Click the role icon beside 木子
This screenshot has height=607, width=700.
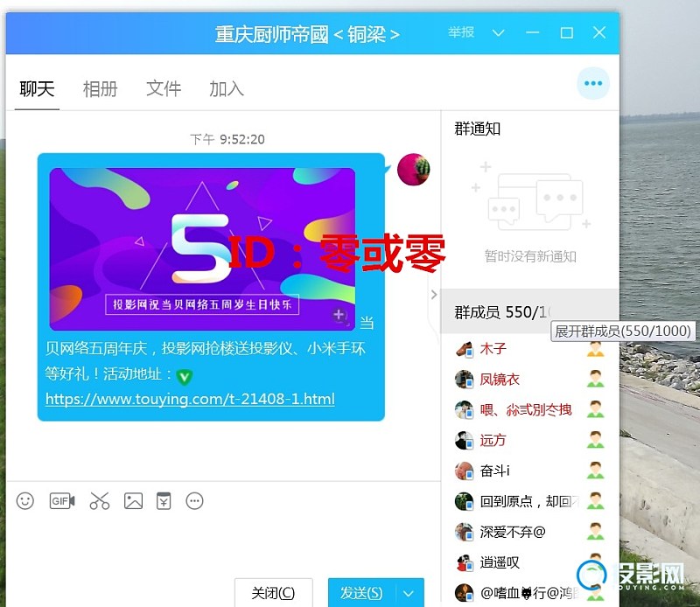click(596, 349)
